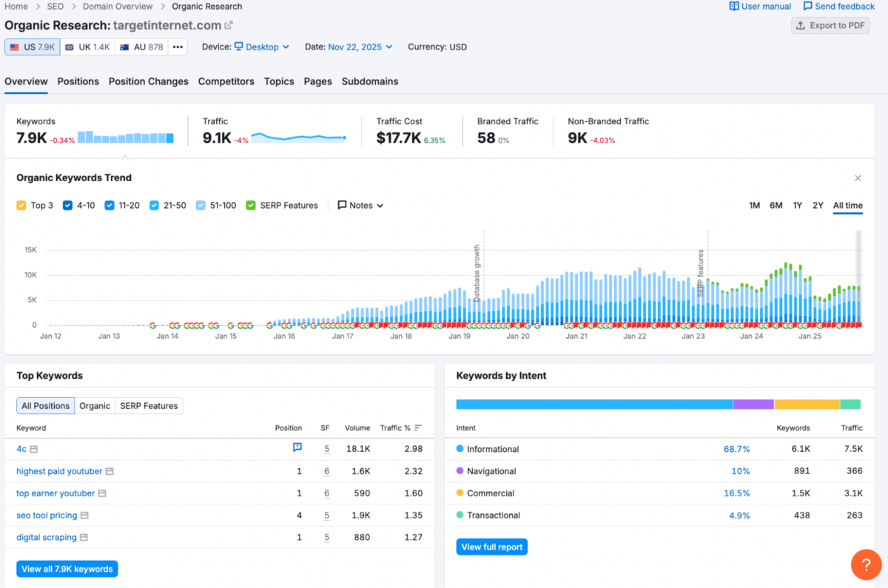Click View full report button
The width and height of the screenshot is (888, 588).
pos(492,547)
